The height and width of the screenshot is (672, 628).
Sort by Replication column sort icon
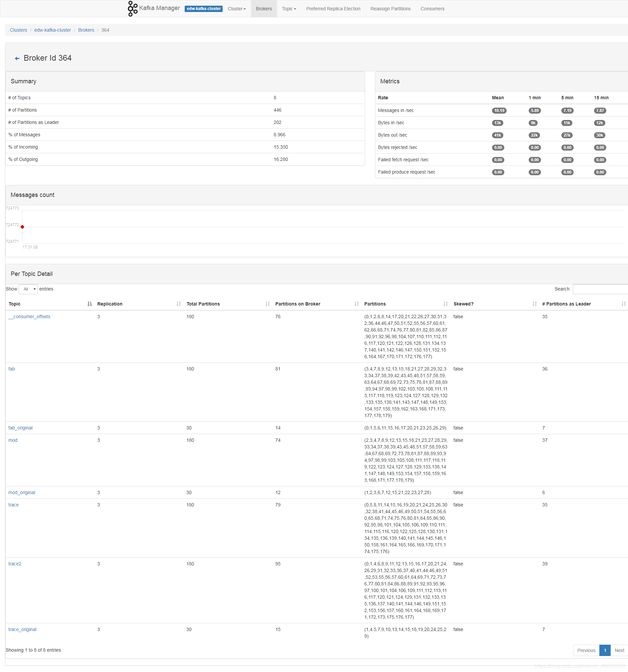(x=179, y=304)
